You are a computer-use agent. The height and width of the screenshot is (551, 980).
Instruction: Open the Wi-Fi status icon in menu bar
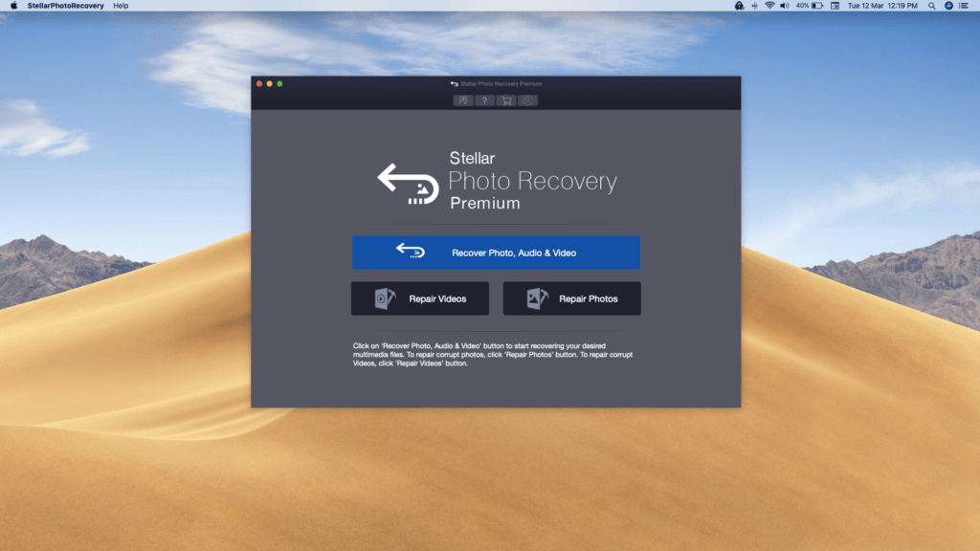click(769, 6)
